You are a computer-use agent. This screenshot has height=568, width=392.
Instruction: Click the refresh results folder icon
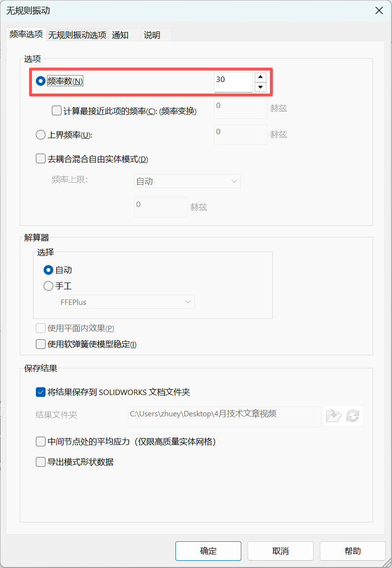353,415
